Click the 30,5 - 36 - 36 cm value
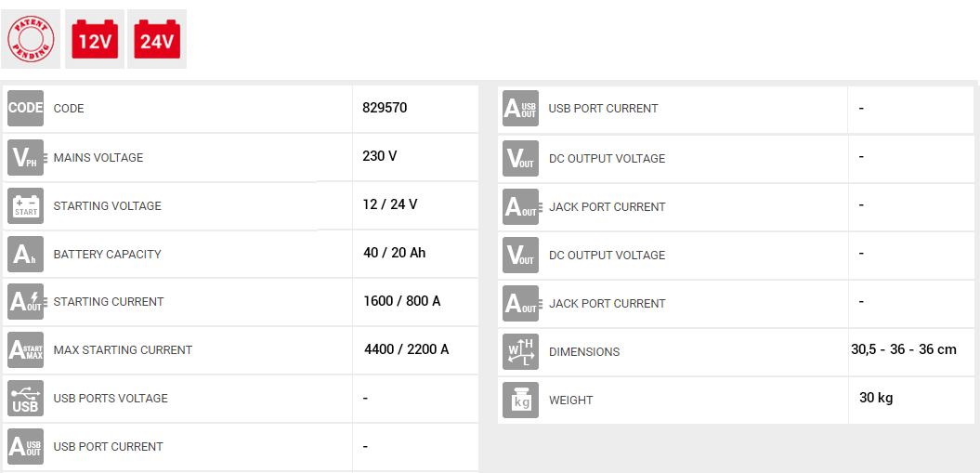This screenshot has width=980, height=473. coord(903,349)
